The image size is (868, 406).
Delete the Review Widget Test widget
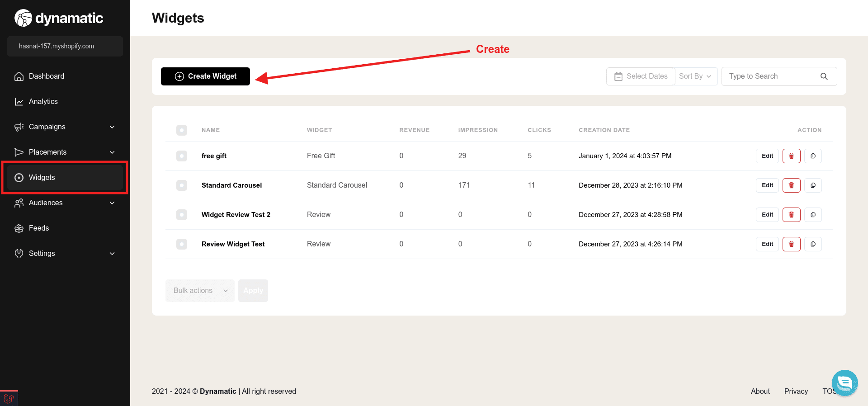click(x=791, y=244)
